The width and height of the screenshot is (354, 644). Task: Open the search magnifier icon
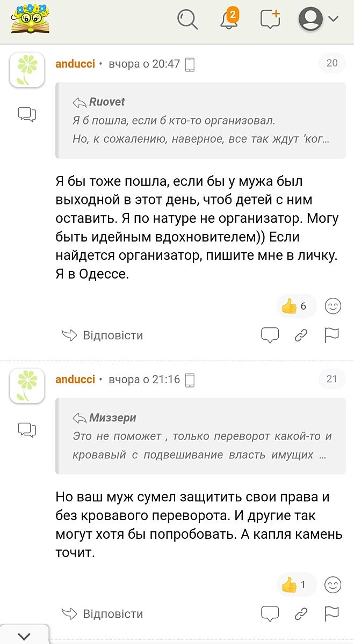(187, 20)
